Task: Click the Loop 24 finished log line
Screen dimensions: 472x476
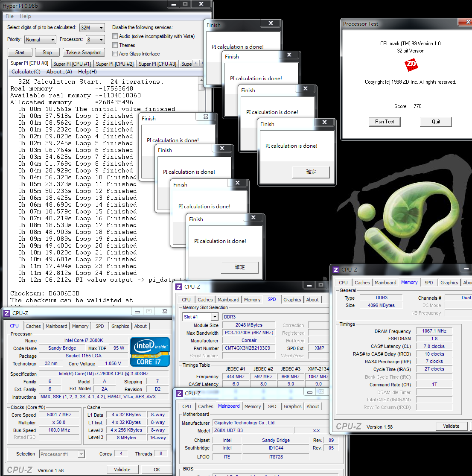Action: 77,273
